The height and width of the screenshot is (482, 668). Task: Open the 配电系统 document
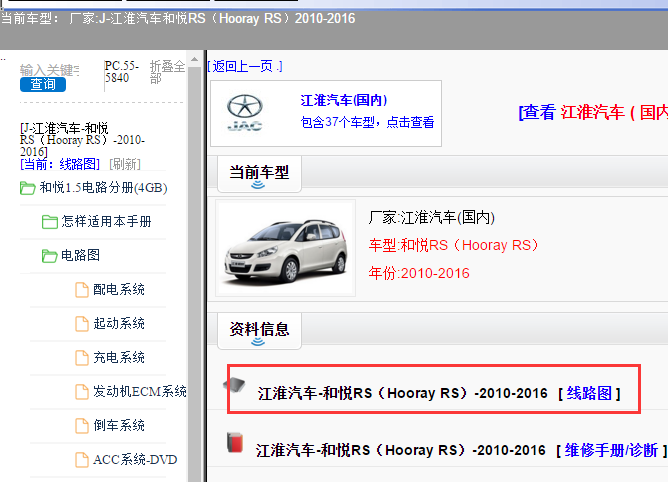coord(119,289)
